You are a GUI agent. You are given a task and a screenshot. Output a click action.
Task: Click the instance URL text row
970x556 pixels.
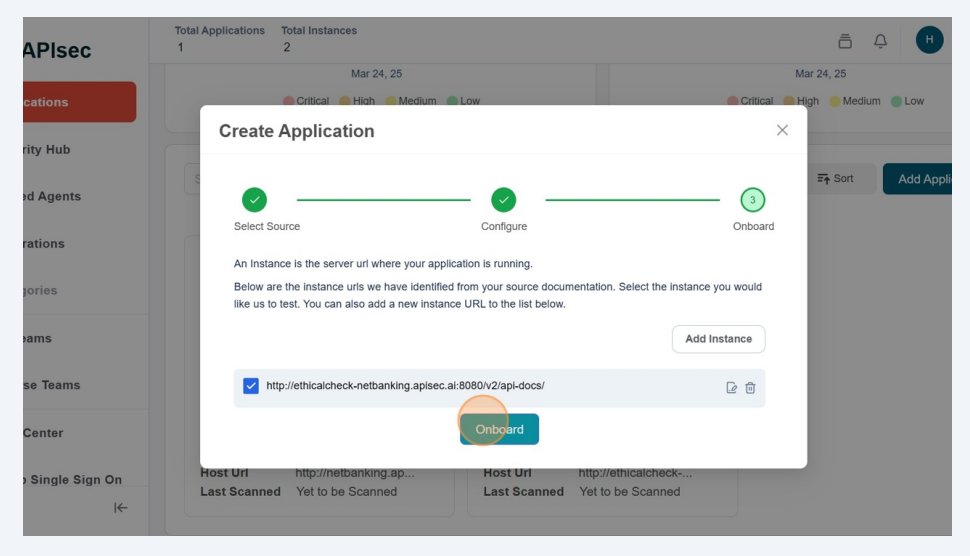405,386
